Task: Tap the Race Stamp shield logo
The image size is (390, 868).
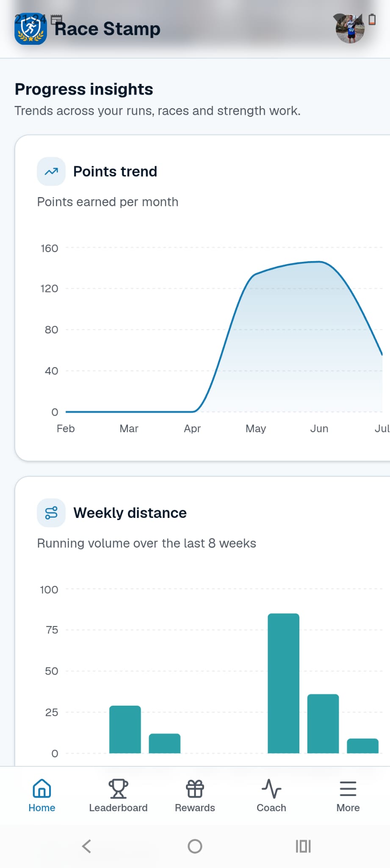Action: pyautogui.click(x=30, y=29)
